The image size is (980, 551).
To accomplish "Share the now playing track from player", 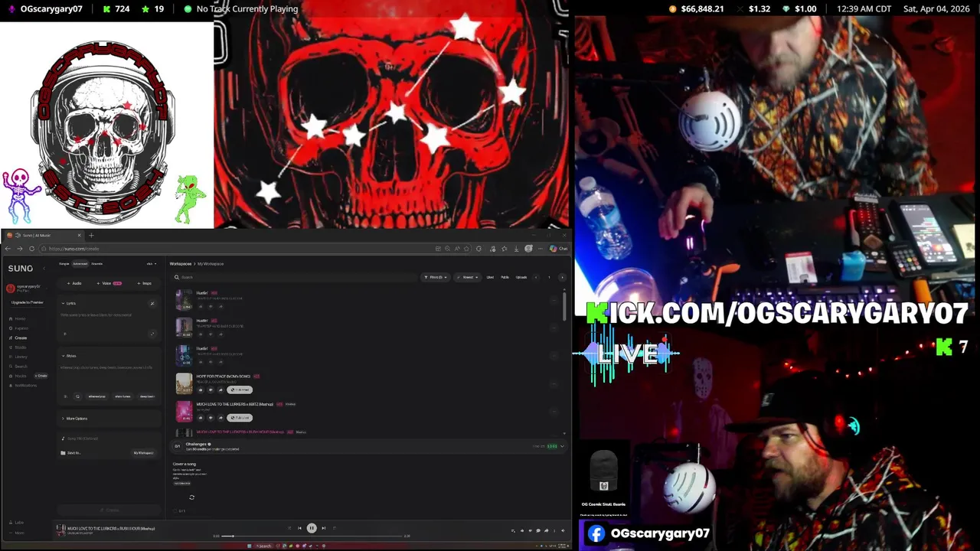I will click(546, 530).
